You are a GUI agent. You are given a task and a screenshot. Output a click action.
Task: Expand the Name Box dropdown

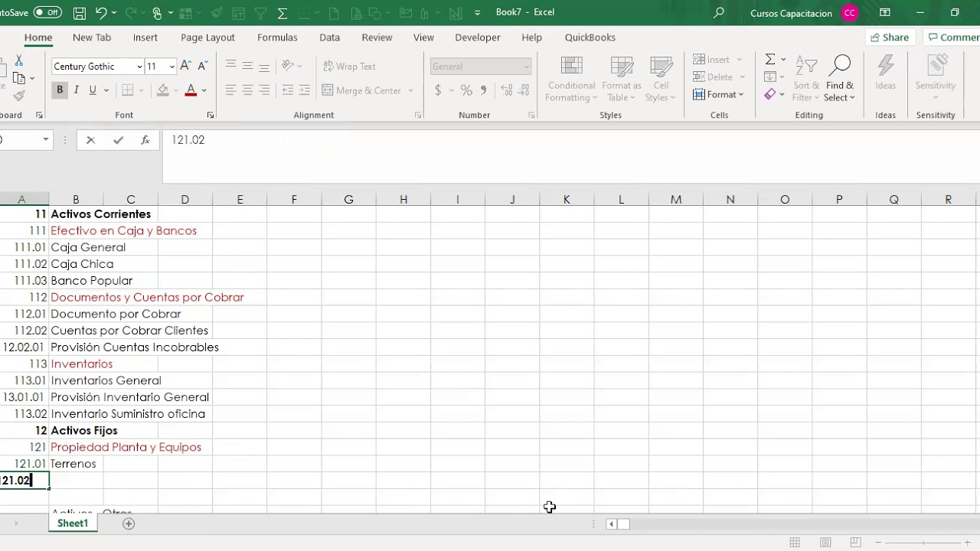(45, 139)
